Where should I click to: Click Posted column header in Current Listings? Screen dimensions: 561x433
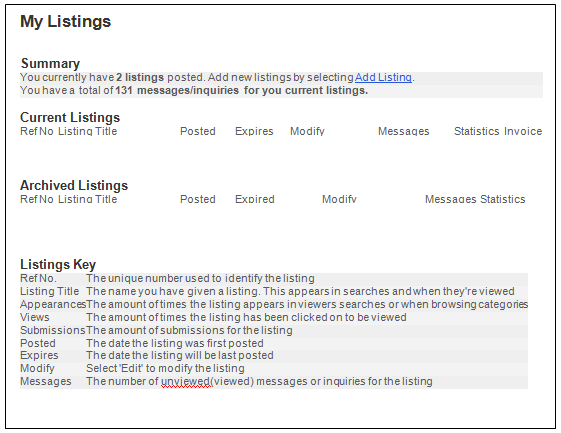pos(197,131)
